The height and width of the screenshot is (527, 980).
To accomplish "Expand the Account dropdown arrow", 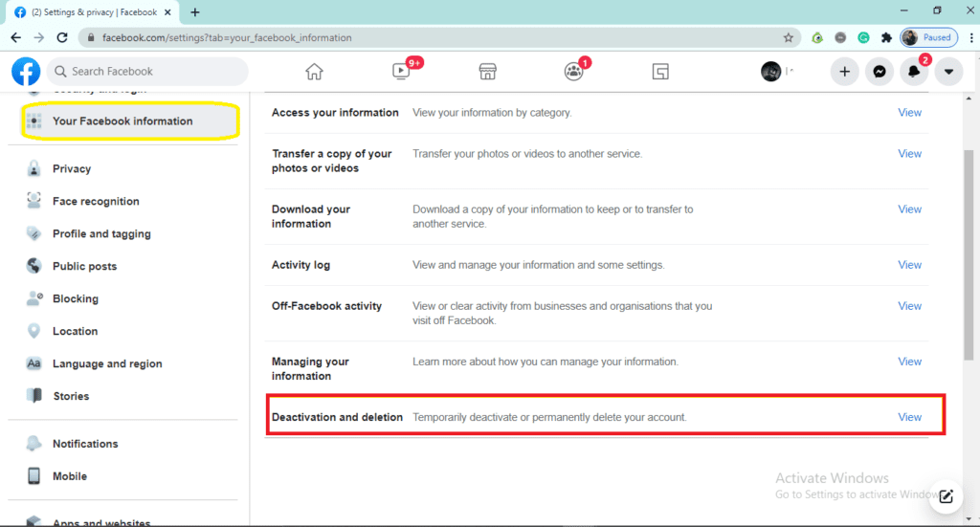I will pyautogui.click(x=948, y=72).
